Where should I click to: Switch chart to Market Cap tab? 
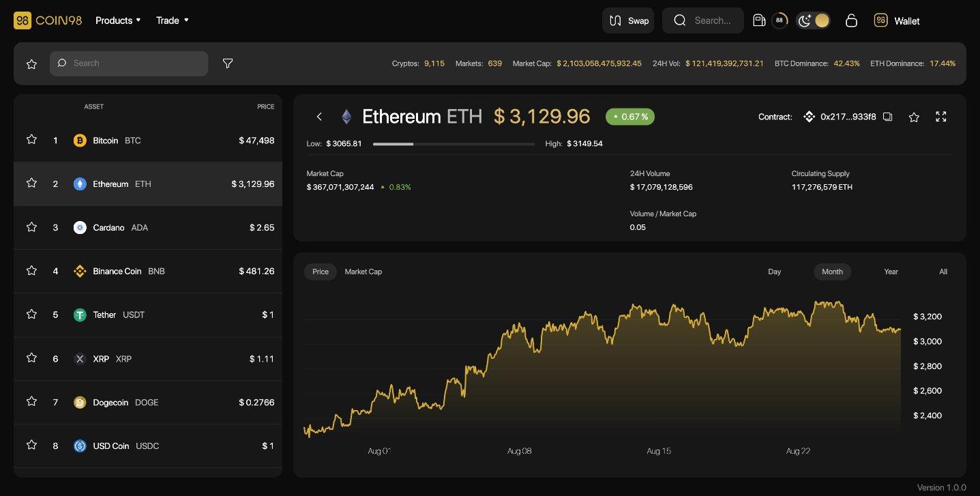363,272
